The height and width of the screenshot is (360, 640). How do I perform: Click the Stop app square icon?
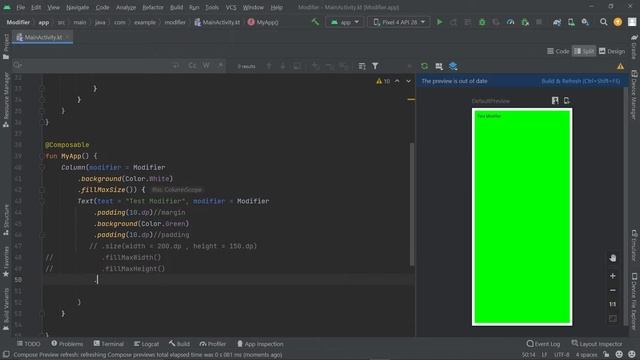(x=539, y=22)
